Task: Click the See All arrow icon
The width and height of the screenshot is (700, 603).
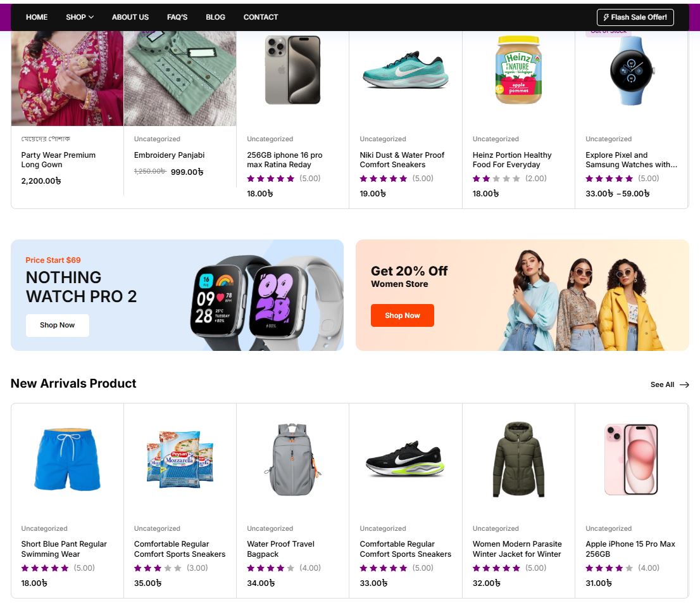Action: [684, 384]
